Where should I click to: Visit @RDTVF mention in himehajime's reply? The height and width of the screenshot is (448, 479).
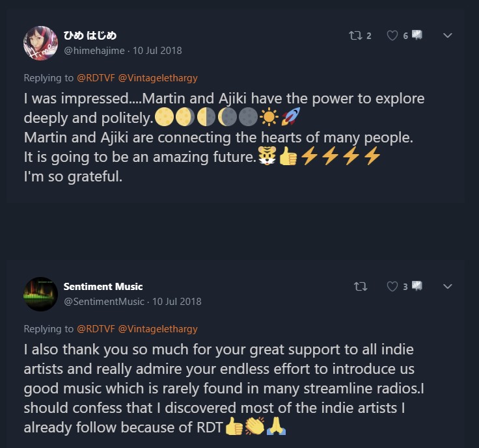96,78
